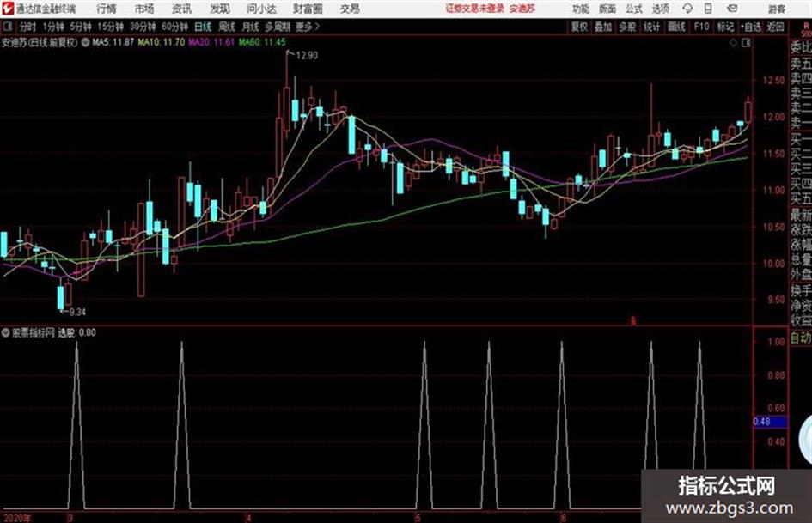
Task: Open the 资讯 menu
Action: point(182,9)
